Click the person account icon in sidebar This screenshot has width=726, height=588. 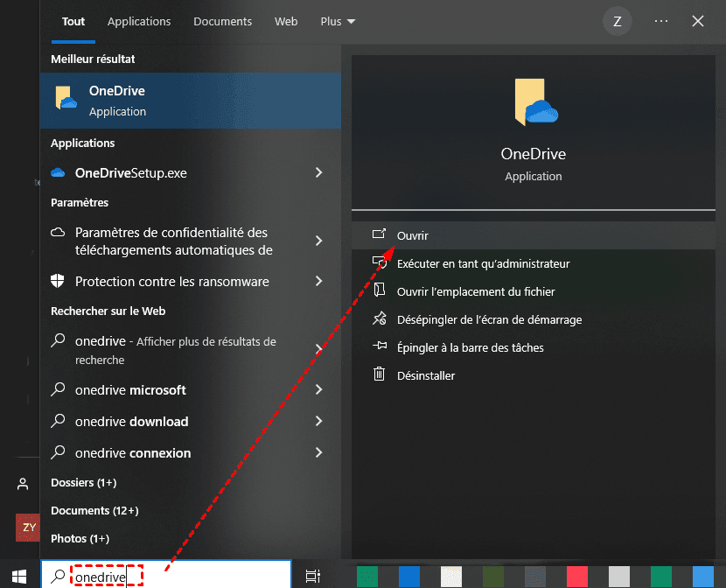click(x=23, y=484)
